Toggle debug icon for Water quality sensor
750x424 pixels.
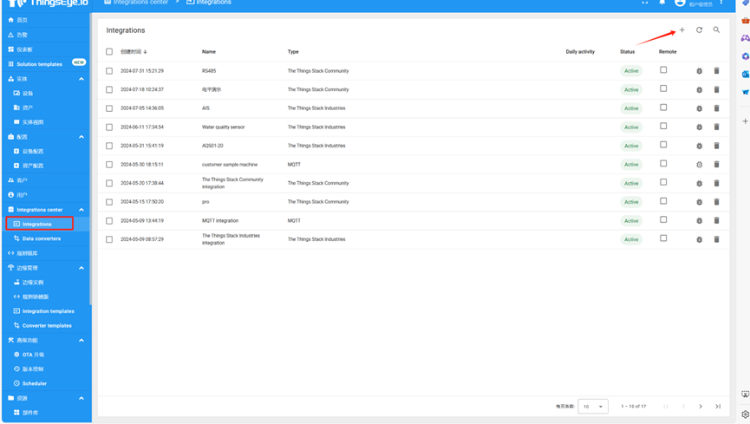click(699, 127)
